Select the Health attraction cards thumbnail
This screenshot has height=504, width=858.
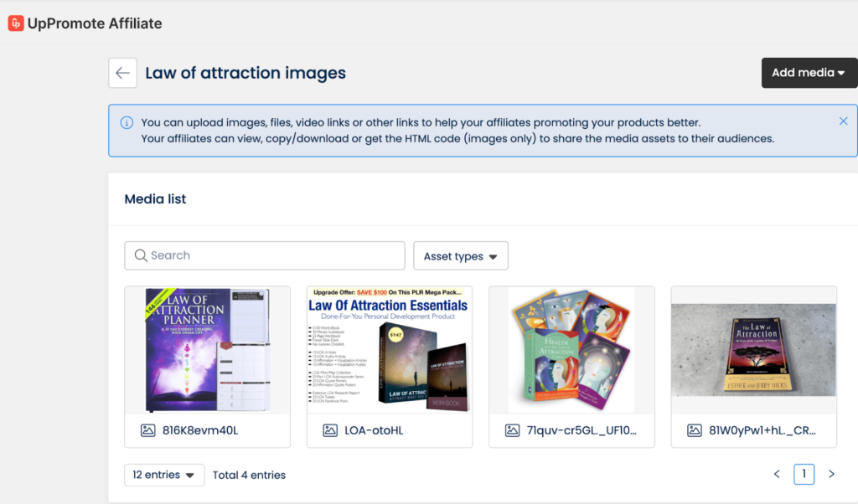(571, 350)
